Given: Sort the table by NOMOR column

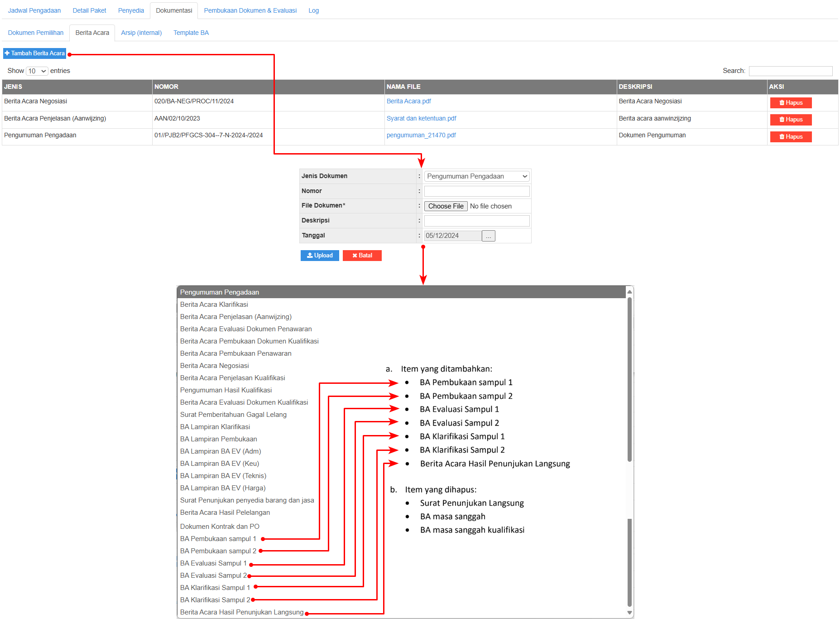Looking at the screenshot, I should tap(269, 87).
